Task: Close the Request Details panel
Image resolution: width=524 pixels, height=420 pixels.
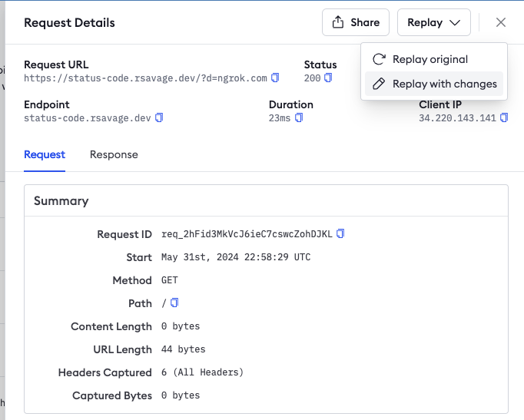Action: pos(501,23)
